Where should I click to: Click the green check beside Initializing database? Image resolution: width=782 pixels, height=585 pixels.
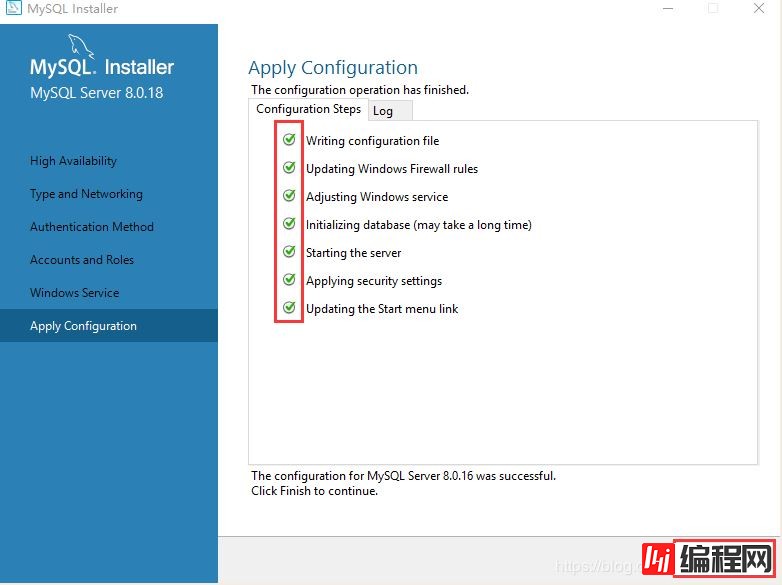tap(289, 223)
